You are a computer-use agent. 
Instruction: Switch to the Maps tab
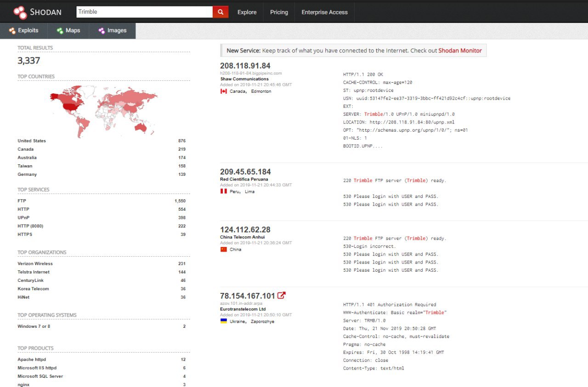point(68,31)
